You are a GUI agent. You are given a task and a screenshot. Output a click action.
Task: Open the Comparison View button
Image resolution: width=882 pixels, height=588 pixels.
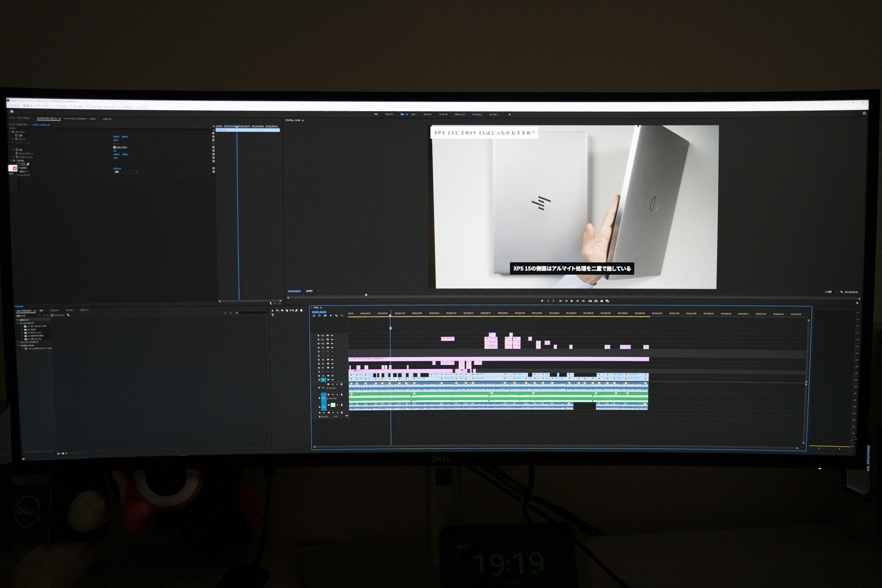tap(607, 301)
